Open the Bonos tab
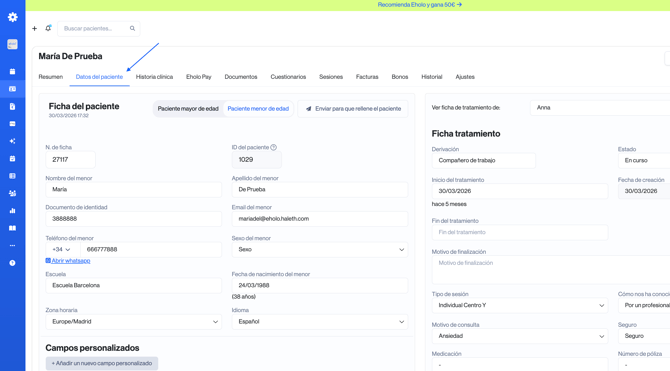The height and width of the screenshot is (371, 670). coord(400,77)
